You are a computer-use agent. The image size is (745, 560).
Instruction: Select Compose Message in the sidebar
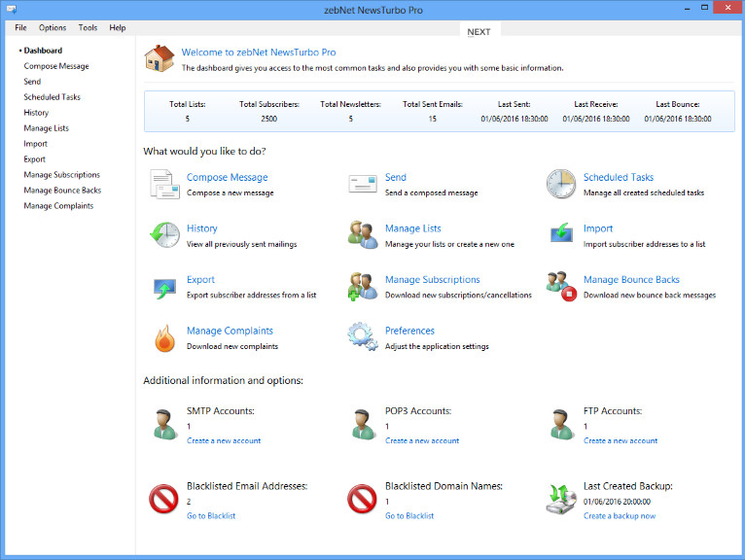[56, 66]
